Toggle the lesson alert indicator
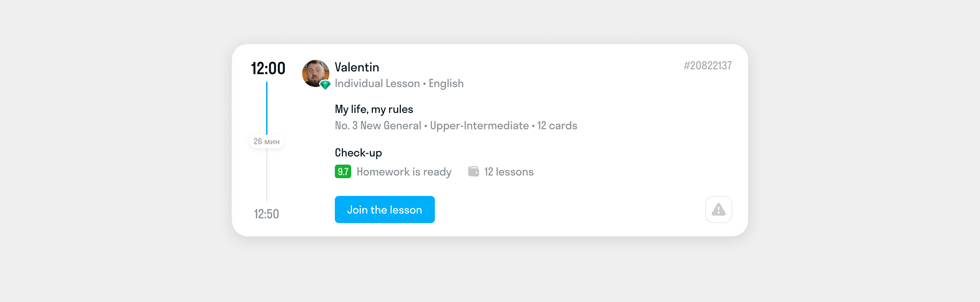Screen dimensions: 980x302 718,209
